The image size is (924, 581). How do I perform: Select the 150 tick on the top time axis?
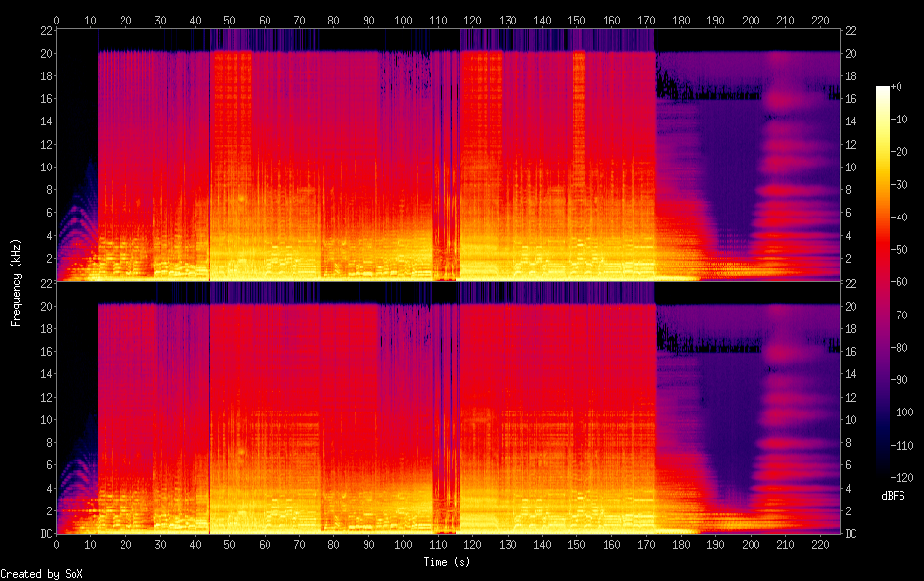pyautogui.click(x=576, y=20)
